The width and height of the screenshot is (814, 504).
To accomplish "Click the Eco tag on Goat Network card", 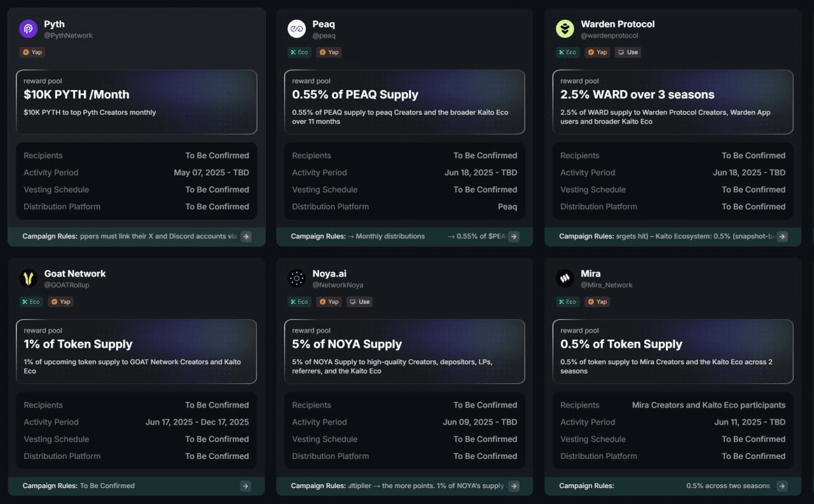I will (31, 302).
